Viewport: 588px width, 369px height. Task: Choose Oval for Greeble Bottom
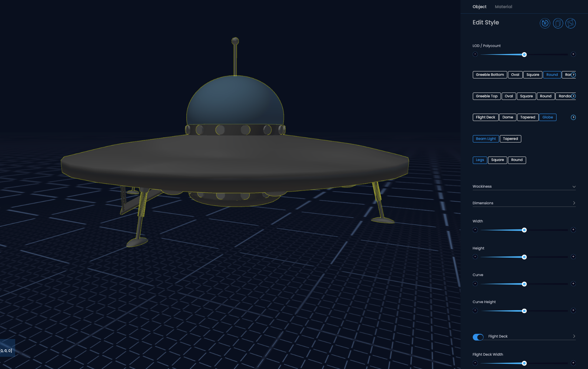pos(515,75)
